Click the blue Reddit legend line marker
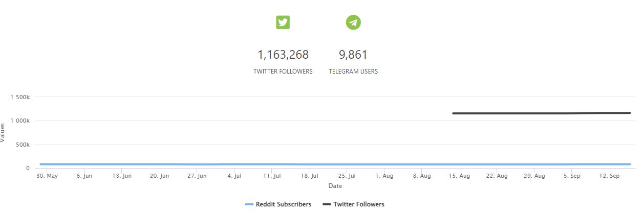 pyautogui.click(x=249, y=204)
